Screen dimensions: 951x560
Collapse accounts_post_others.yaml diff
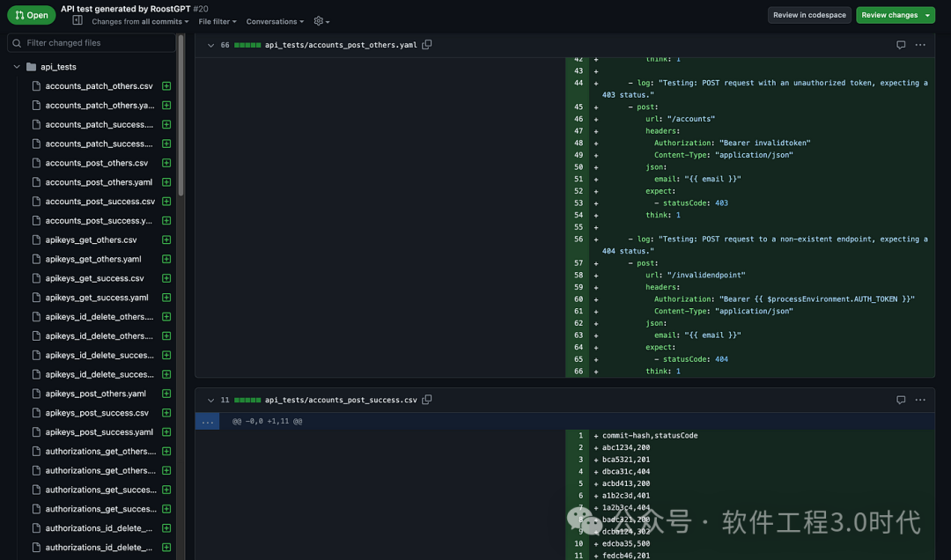[210, 45]
